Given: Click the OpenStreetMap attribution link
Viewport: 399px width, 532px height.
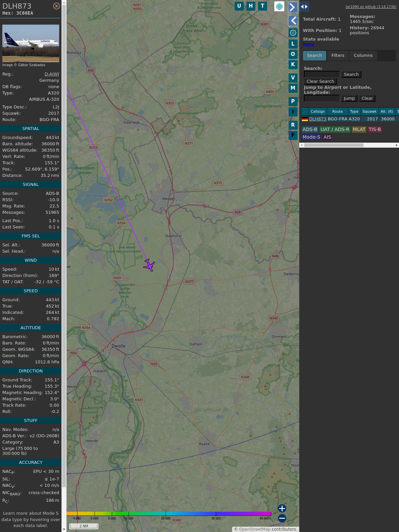Looking at the screenshot, I should (255, 529).
